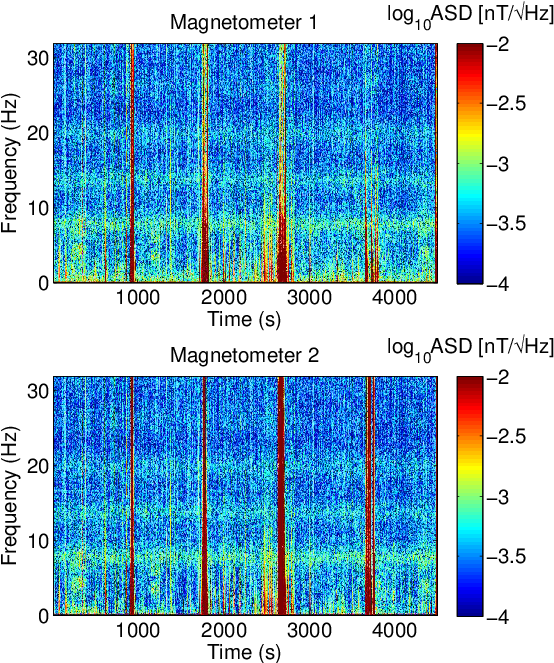Viewport: 554px width, 663px height.
Task: Click the 2000 tick label on the top plot's time axis
Action: [224, 298]
